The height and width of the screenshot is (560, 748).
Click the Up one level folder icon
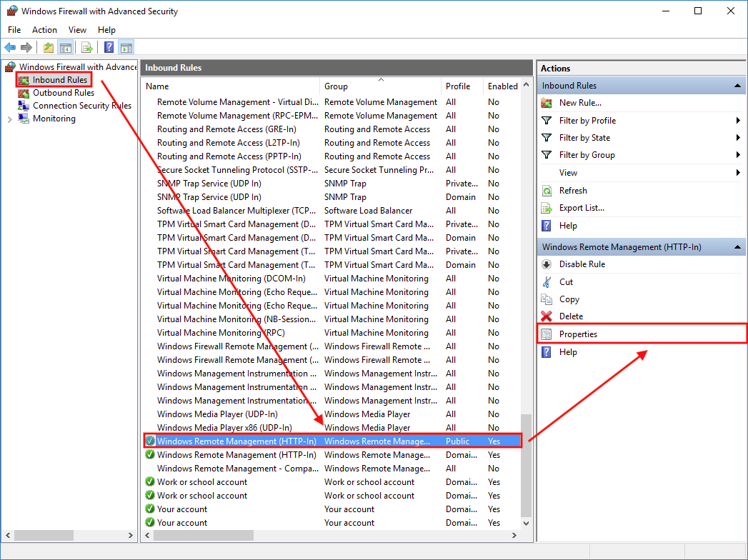[x=48, y=47]
